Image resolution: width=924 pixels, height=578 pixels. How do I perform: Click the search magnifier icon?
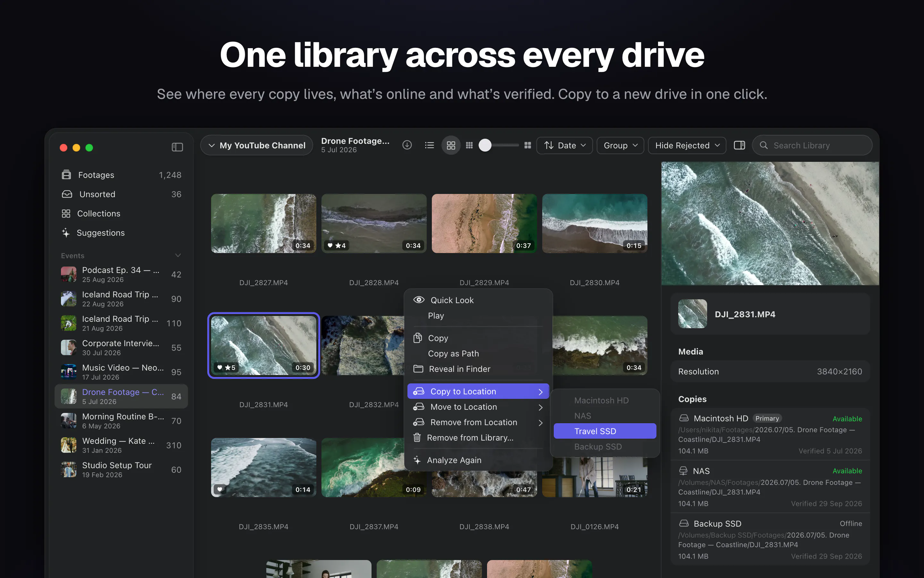[764, 145]
